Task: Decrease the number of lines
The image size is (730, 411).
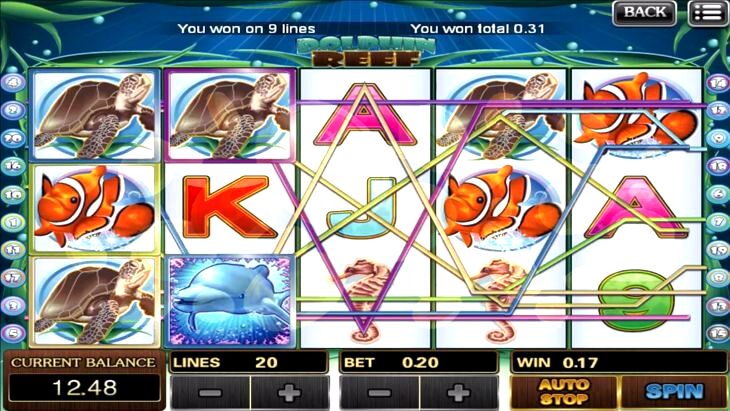Action: [210, 393]
